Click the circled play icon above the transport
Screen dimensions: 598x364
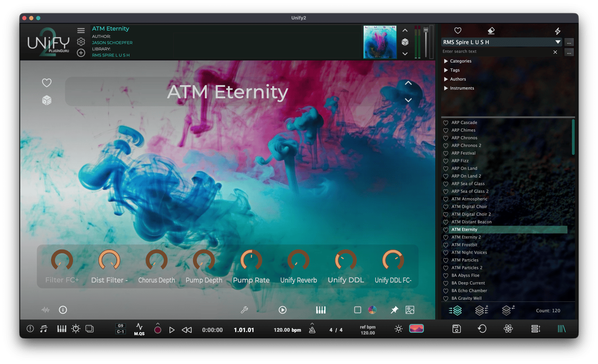283,310
